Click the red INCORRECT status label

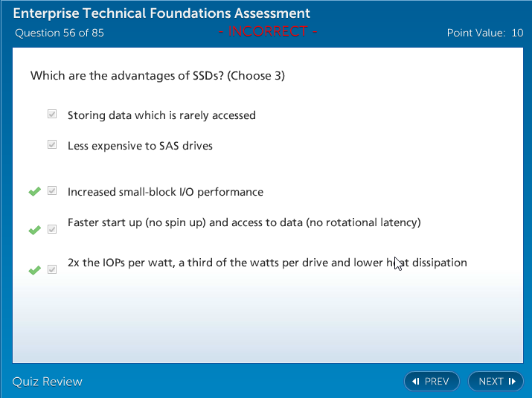point(269,31)
